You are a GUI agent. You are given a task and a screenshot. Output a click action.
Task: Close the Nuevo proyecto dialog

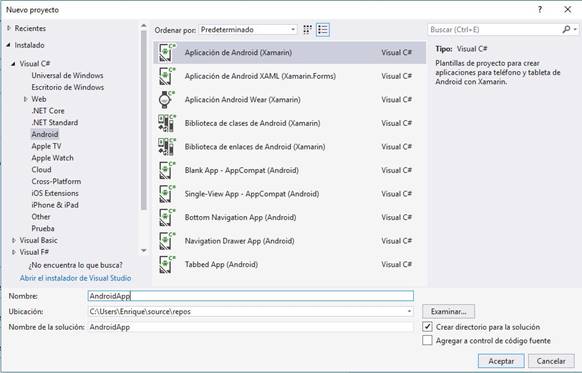[568, 10]
